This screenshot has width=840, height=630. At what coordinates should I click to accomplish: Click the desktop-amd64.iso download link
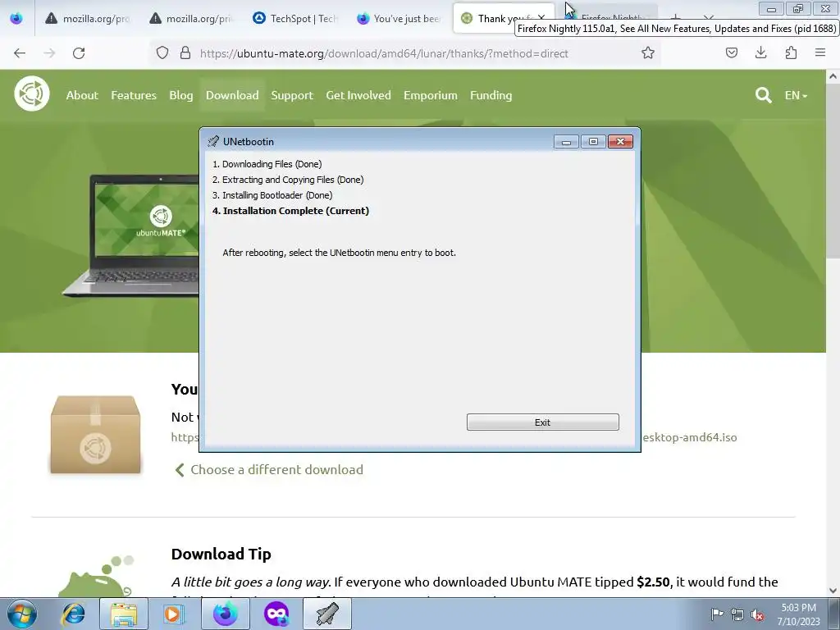[x=689, y=437]
